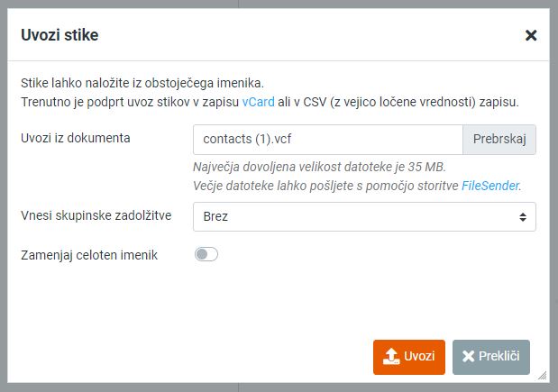Viewport: 558px width, 392px height.
Task: Click the X icon inside Prekliči button
Action: (469, 356)
